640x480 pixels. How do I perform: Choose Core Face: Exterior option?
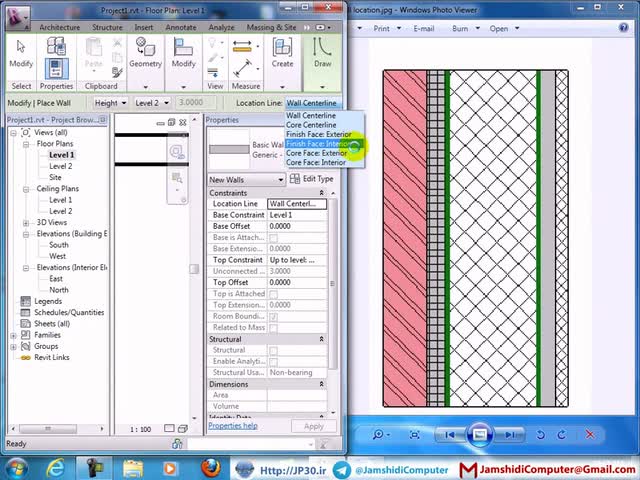pyautogui.click(x=324, y=153)
